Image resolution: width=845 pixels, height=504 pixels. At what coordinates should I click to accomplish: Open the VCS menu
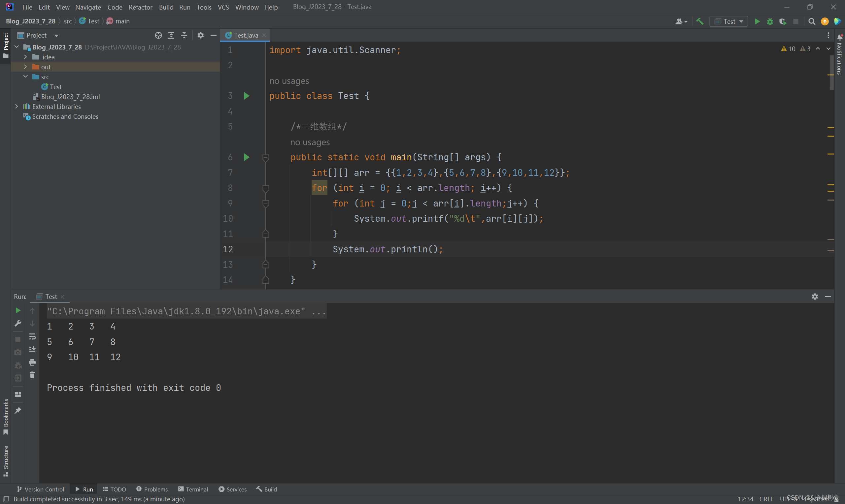coord(223,7)
